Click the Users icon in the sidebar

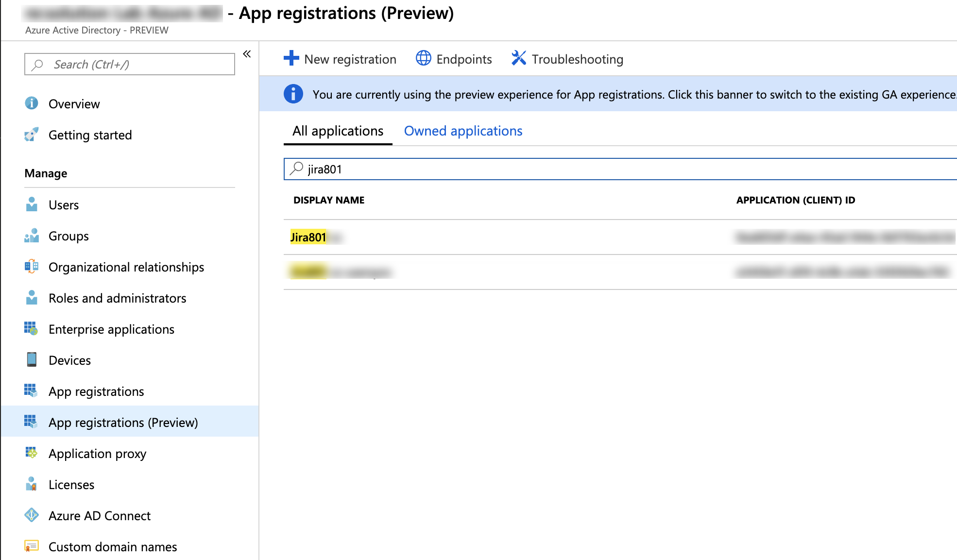pos(32,204)
